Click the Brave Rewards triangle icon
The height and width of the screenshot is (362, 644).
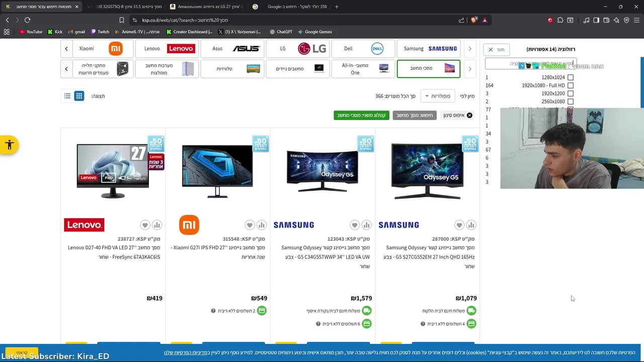(x=485, y=20)
